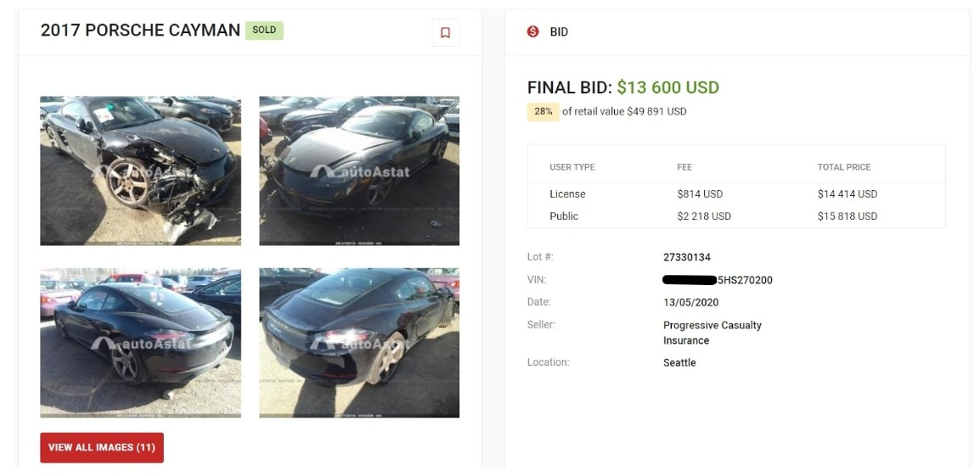Click the green SOLD status badge
Screen dimensions: 980x476
264,31
